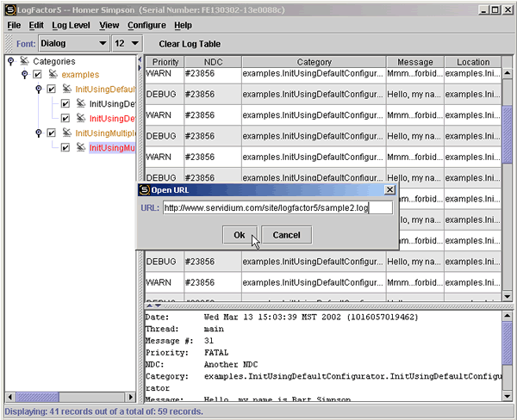Toggle the InitUsingMultiple category checkbox

pyautogui.click(x=52, y=133)
